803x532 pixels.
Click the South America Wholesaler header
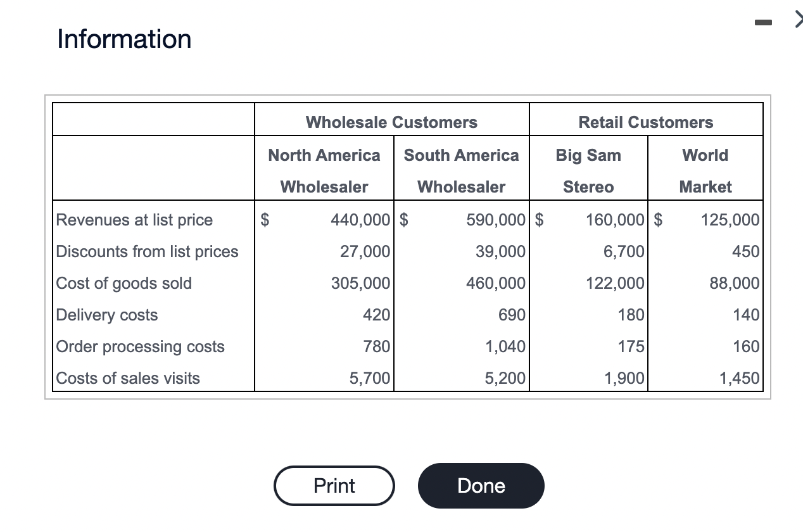pos(460,171)
